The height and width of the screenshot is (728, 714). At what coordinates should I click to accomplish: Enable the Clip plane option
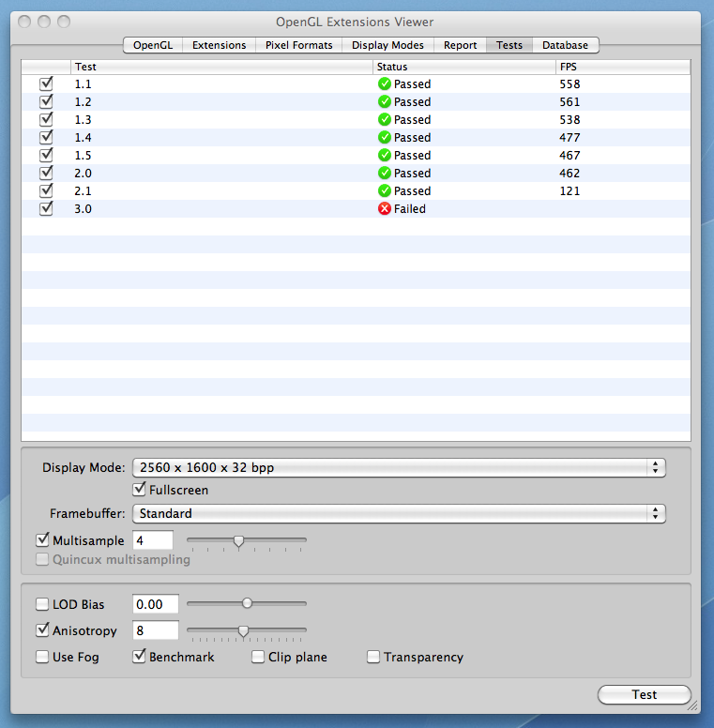click(258, 657)
